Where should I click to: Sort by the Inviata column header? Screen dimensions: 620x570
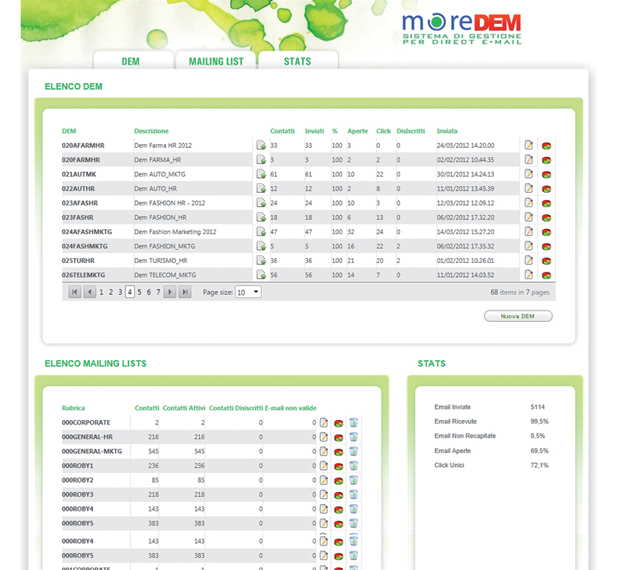(447, 131)
